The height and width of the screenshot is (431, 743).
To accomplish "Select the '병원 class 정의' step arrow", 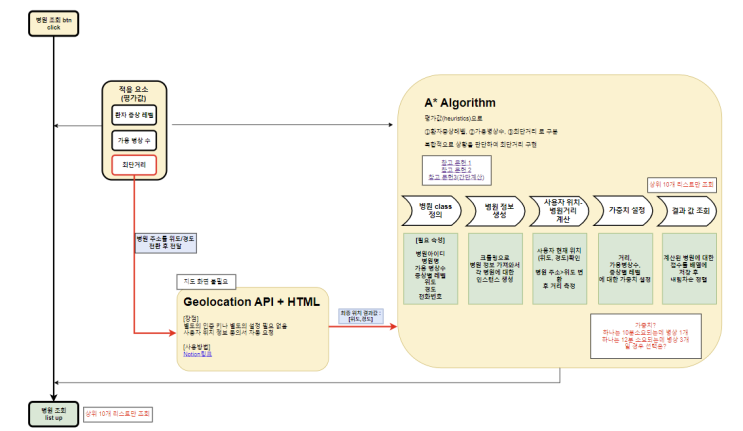I will click(x=431, y=210).
